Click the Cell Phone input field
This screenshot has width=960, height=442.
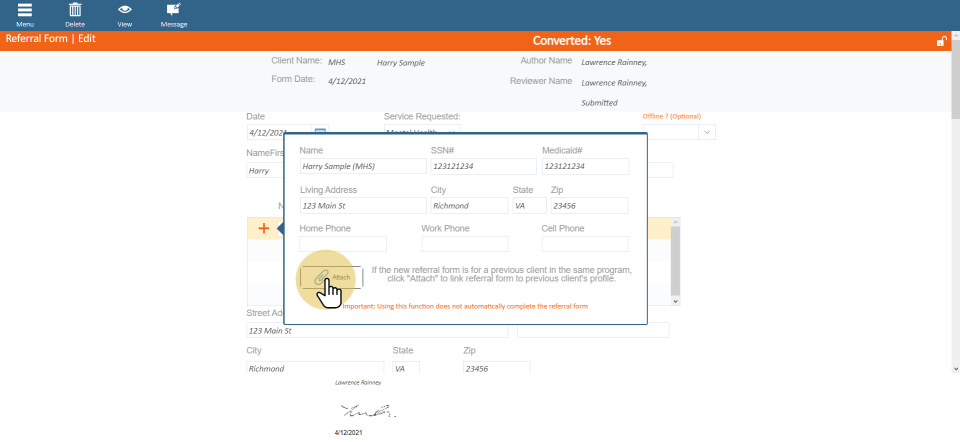(x=585, y=244)
